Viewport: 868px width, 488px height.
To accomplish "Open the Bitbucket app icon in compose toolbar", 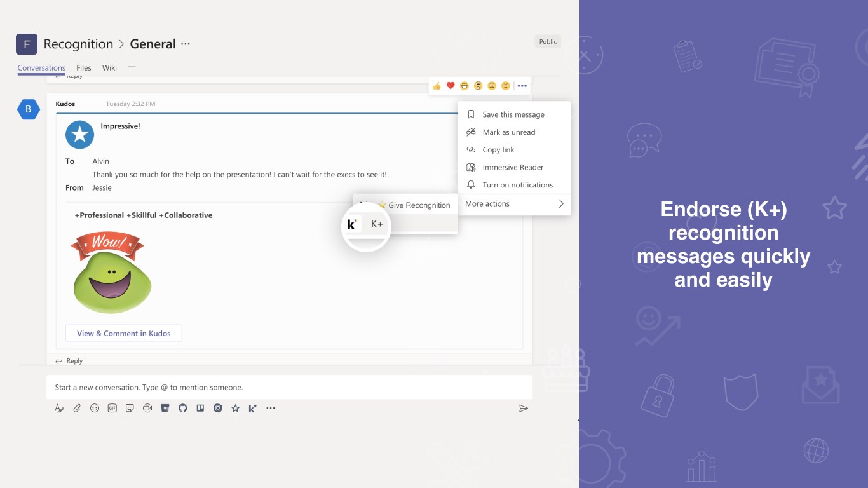I will (x=165, y=409).
